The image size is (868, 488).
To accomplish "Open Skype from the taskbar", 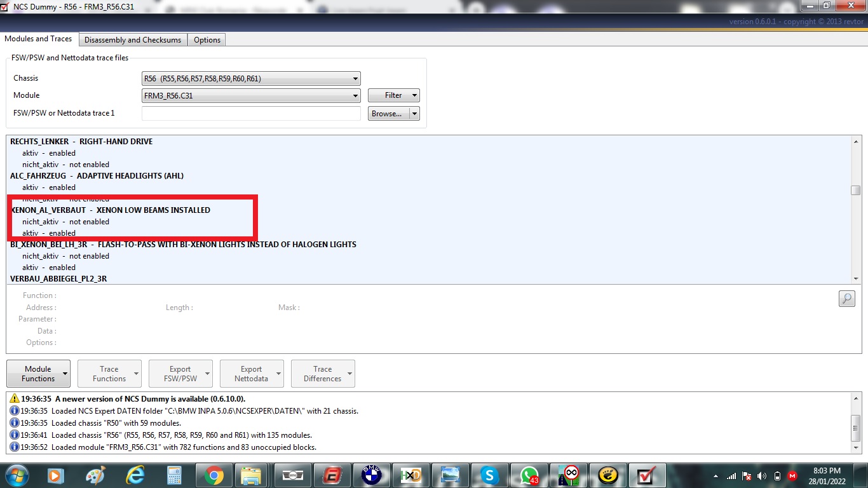I will tap(489, 475).
